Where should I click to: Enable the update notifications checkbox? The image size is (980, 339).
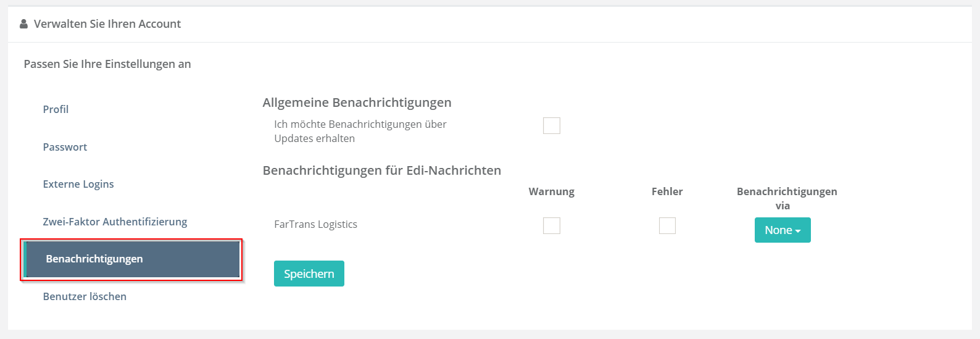click(x=551, y=126)
